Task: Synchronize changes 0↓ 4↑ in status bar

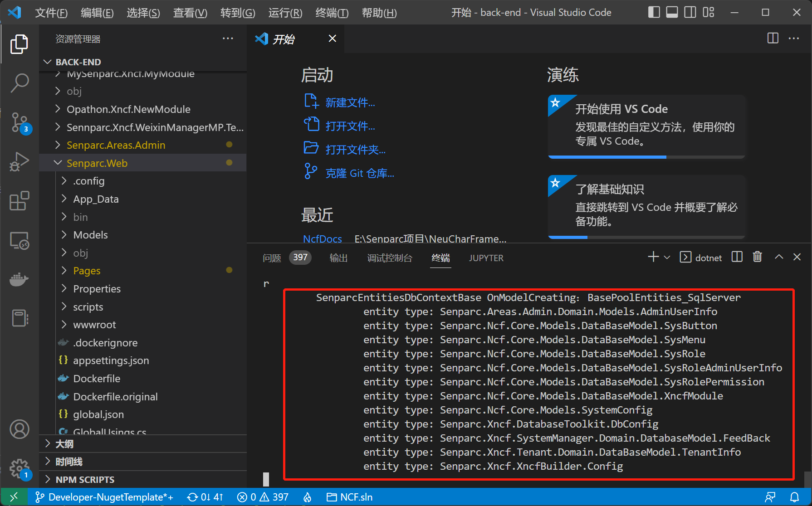Action: tap(205, 497)
